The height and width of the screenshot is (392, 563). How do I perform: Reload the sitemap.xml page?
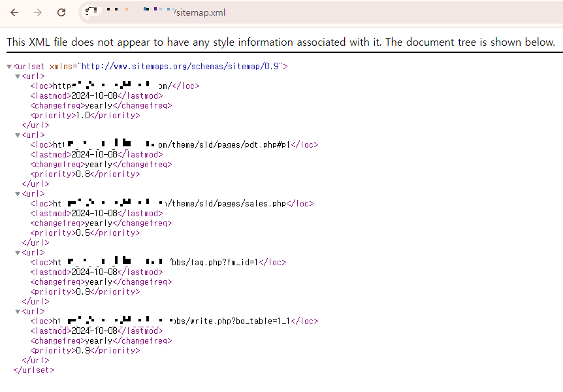click(61, 12)
